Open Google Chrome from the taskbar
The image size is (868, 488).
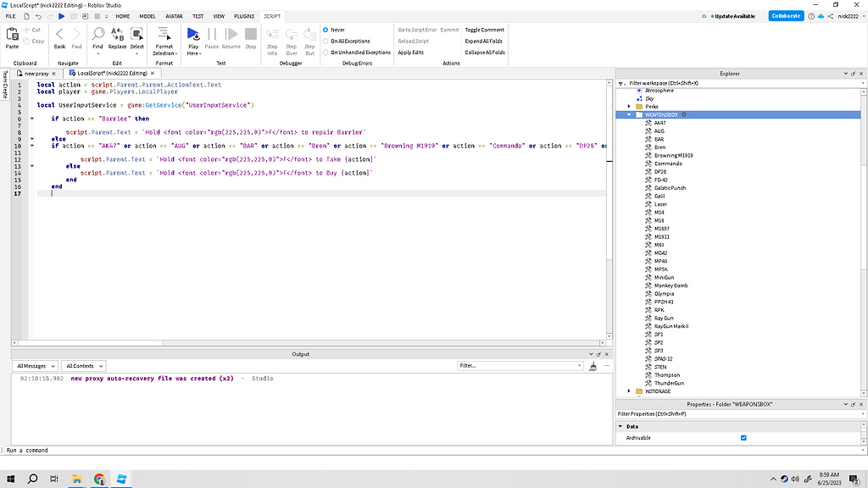click(x=98, y=478)
